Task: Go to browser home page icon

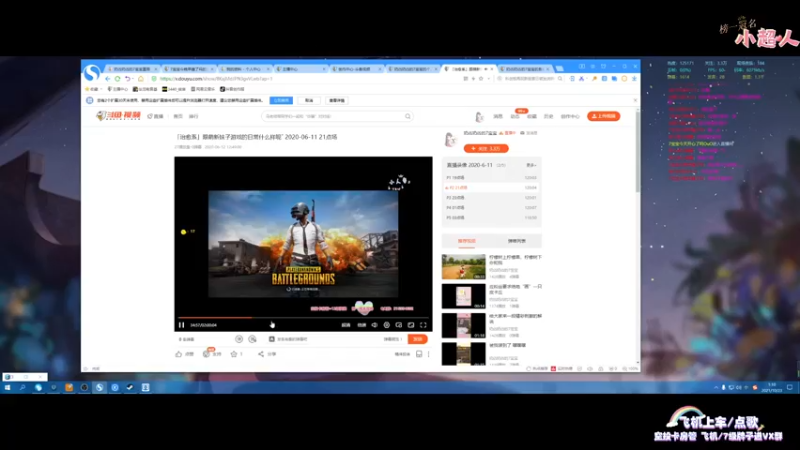Action: point(141,79)
